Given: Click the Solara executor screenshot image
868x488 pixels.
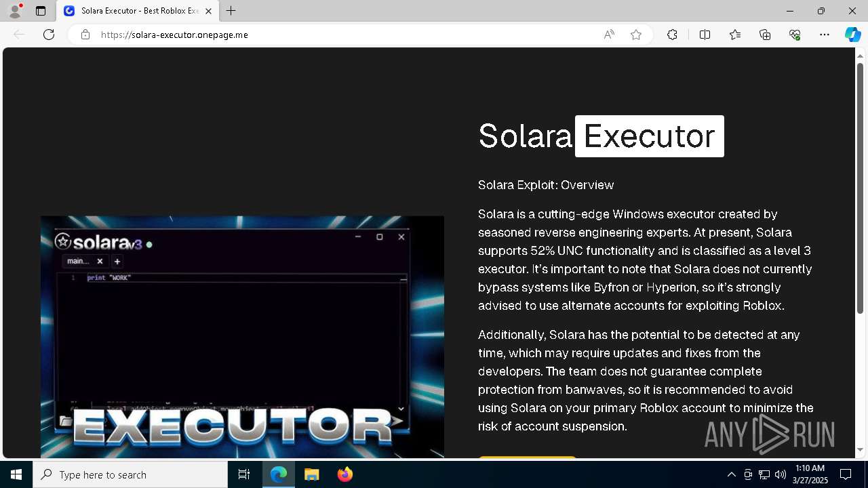Looking at the screenshot, I should 242,337.
